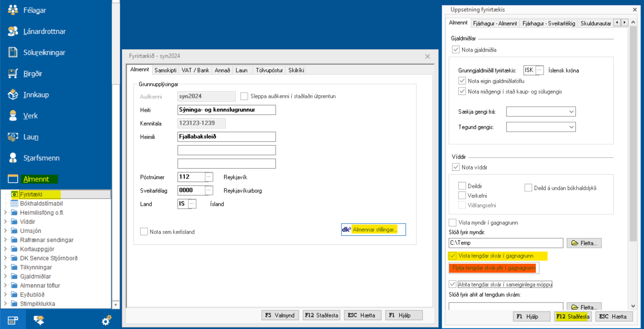
Task: Click the Starfsmenn employee icon
Action: point(13,158)
